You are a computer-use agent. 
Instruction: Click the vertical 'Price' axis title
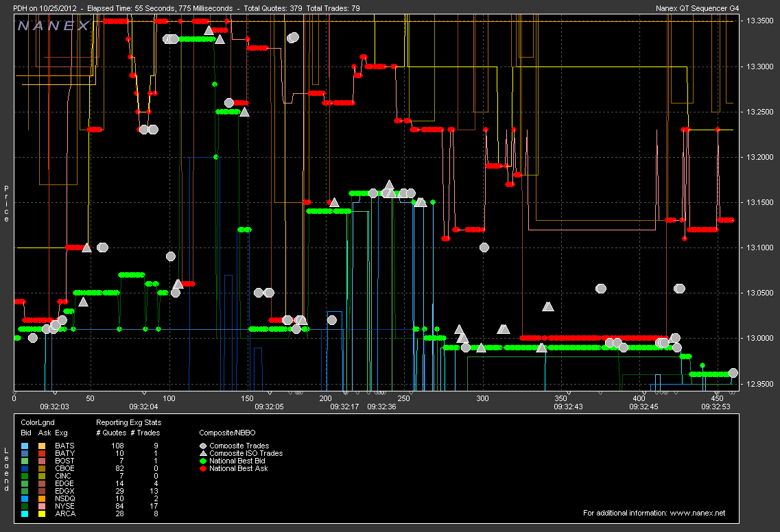[6, 204]
